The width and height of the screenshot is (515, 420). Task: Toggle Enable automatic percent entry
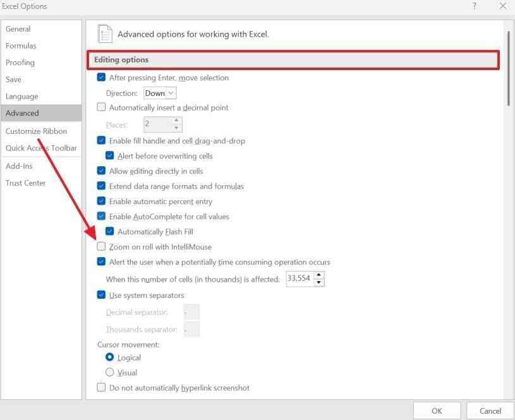[x=101, y=201]
